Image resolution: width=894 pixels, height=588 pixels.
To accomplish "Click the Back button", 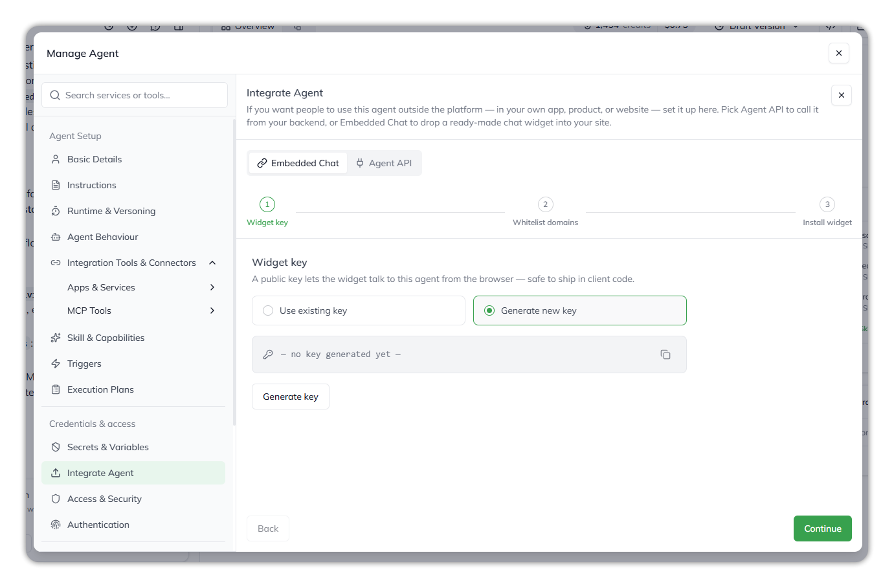I will pyautogui.click(x=268, y=528).
